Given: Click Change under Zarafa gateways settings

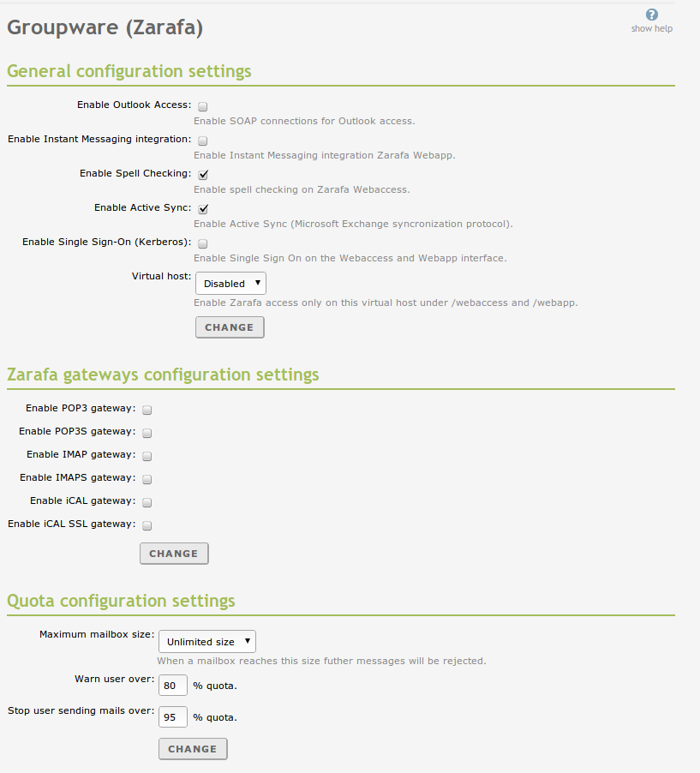Looking at the screenshot, I should click(174, 554).
